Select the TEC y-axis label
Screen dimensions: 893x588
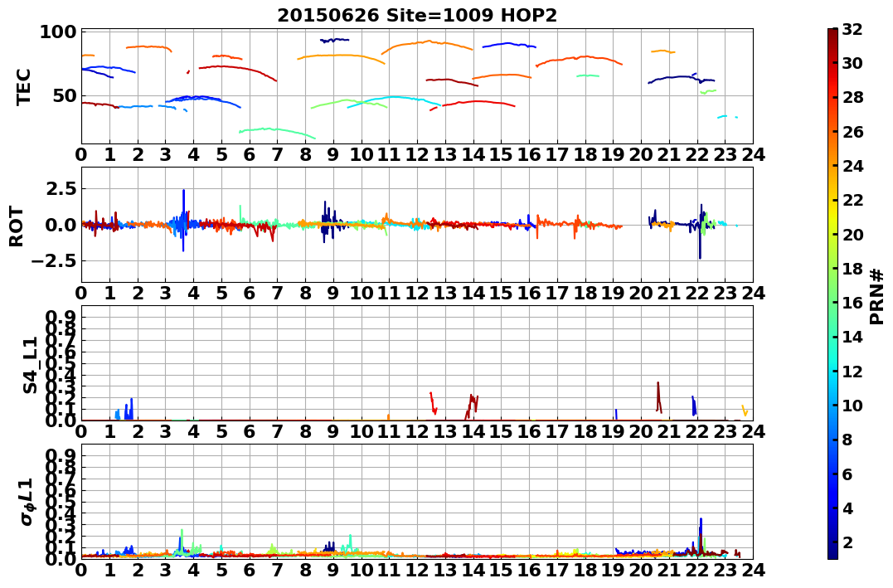tap(23, 87)
